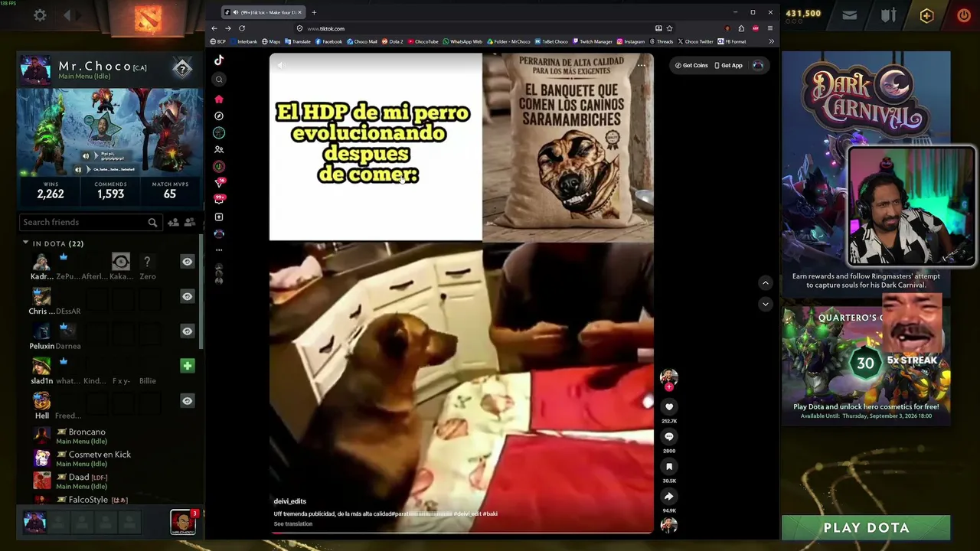Open the TikTok activity icon with 16 badge

[x=220, y=183]
